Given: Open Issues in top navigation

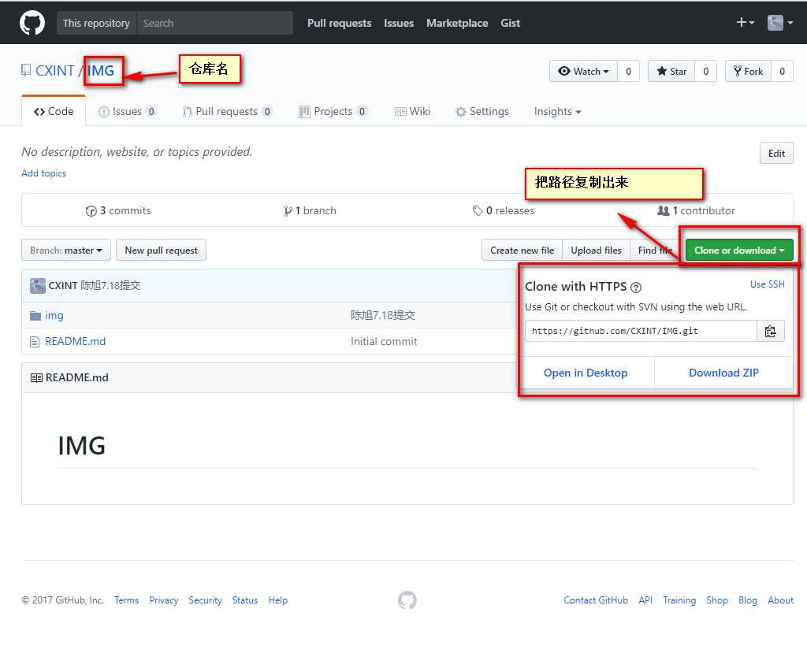Looking at the screenshot, I should [399, 23].
